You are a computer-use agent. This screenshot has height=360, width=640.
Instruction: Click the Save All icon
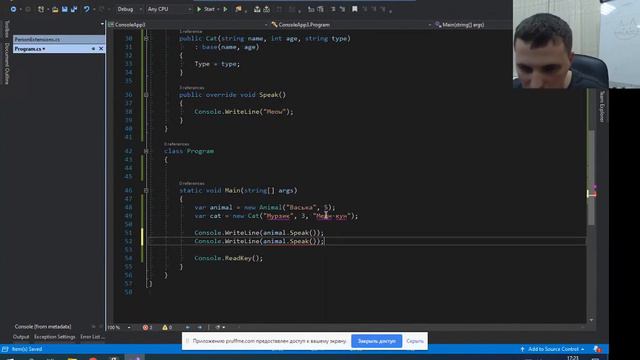[x=74, y=9]
